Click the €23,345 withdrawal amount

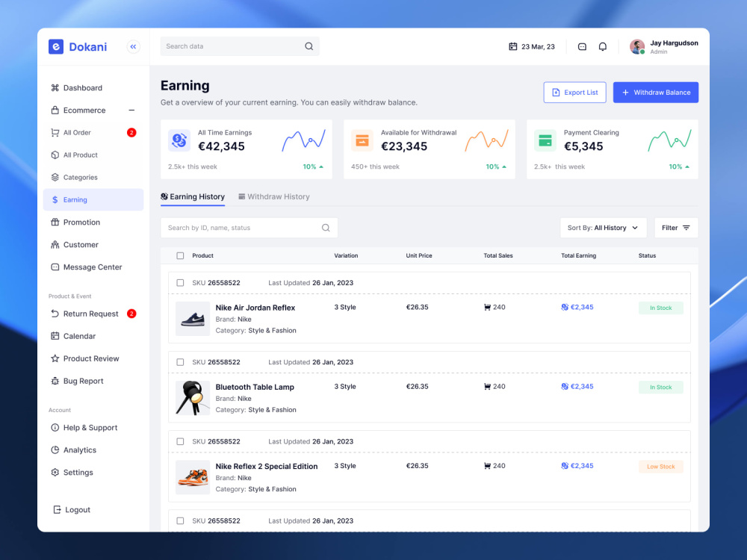404,146
